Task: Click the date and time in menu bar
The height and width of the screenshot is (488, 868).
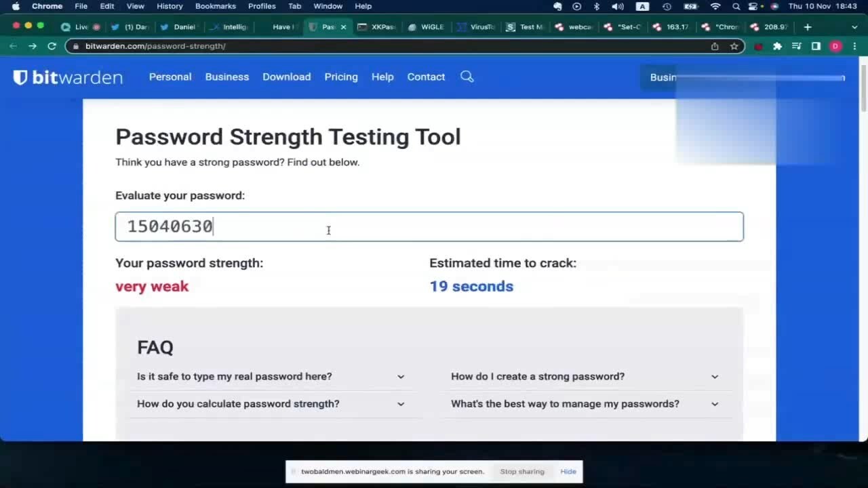Action: coord(823,6)
